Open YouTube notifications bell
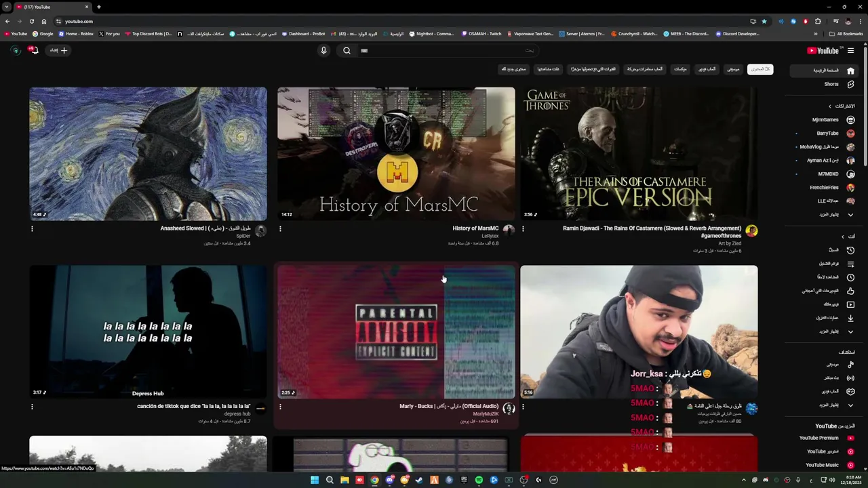Image resolution: width=868 pixels, height=488 pixels. [33, 50]
